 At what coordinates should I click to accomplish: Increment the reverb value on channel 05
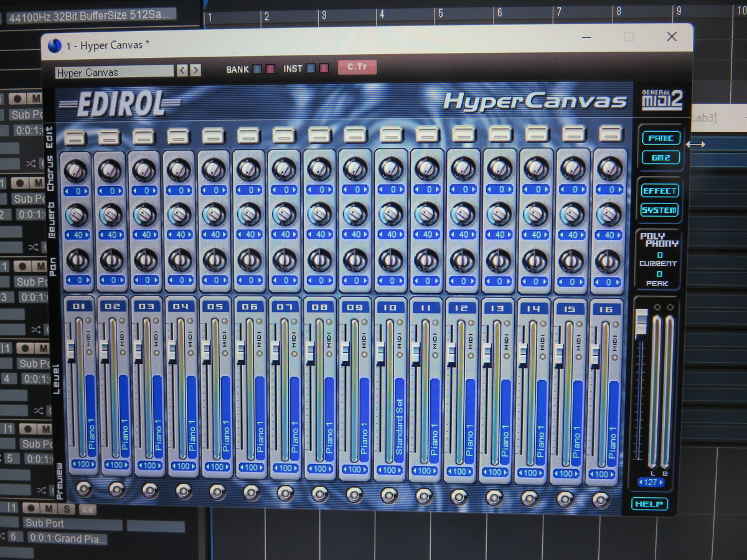pos(225,235)
